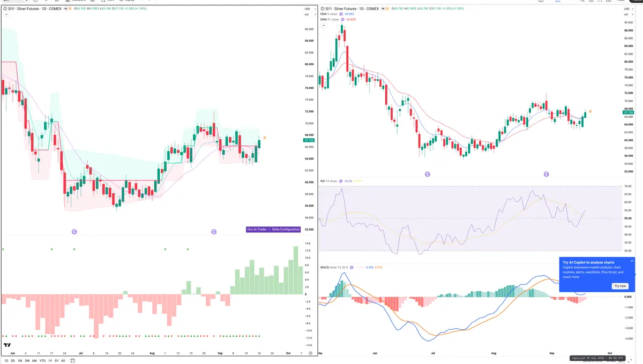Image resolution: width=643 pixels, height=364 pixels.
Task: Select the YTD time range tab
Action: pos(42,361)
